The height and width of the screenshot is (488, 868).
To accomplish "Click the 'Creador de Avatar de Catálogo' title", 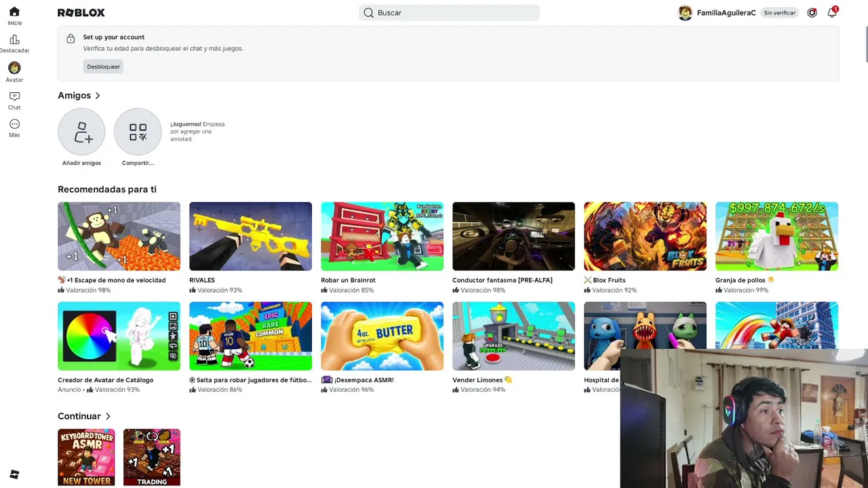I will (x=105, y=380).
